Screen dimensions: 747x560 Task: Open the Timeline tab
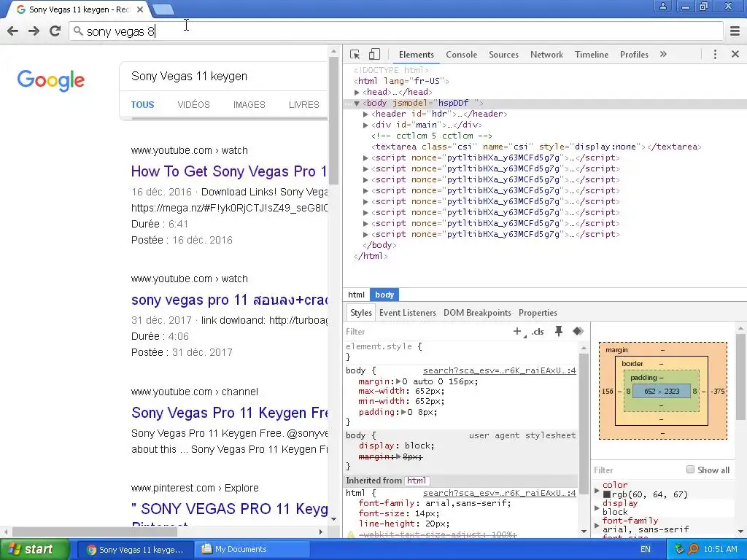[x=591, y=54]
